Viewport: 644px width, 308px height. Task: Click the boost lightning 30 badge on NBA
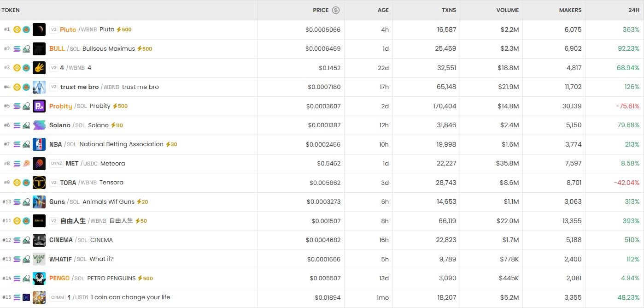(171, 144)
